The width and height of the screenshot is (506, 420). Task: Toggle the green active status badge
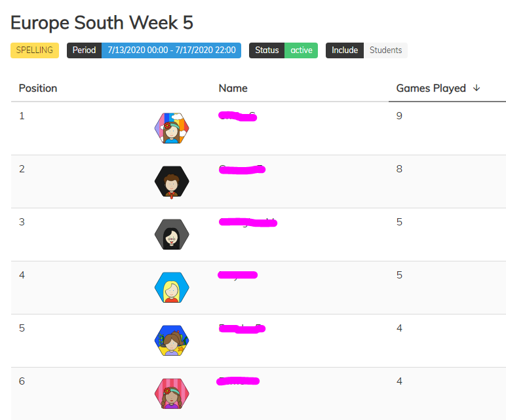pos(301,50)
